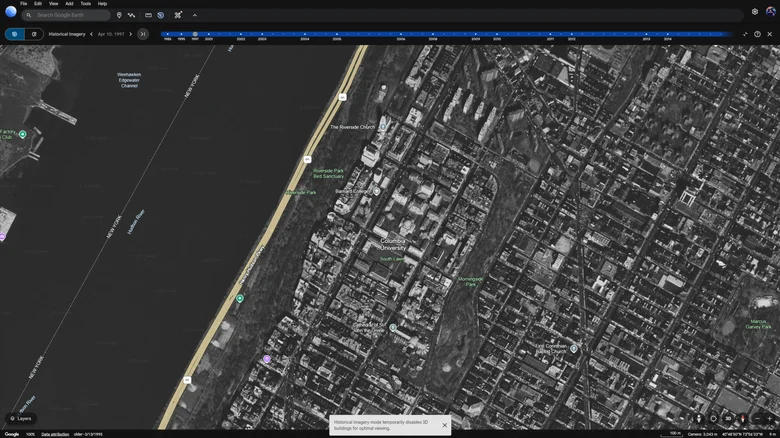Click The Riverside Church place marker
This screenshot has width=780, height=438.
383,126
